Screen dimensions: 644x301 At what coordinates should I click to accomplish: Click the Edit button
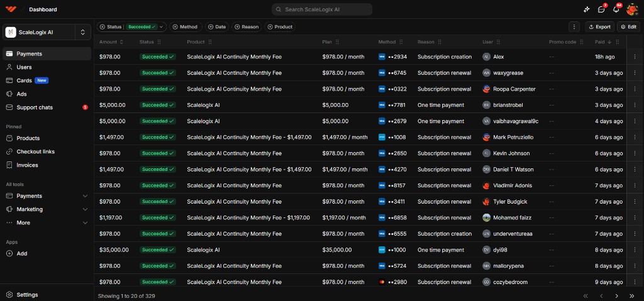(628, 26)
